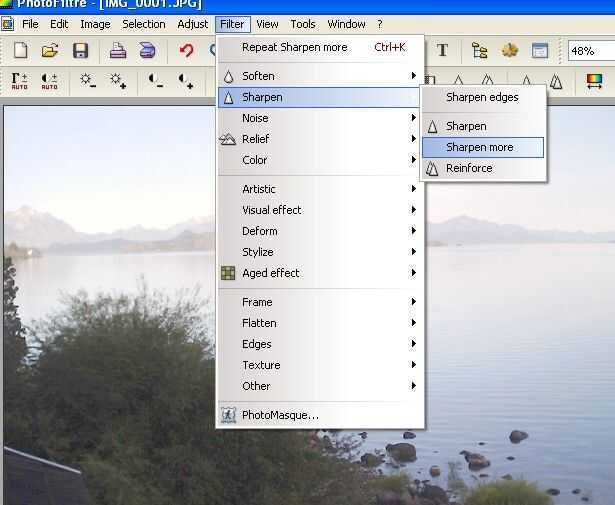
Task: Expand the Visual effect submenu
Action: pyautogui.click(x=320, y=210)
